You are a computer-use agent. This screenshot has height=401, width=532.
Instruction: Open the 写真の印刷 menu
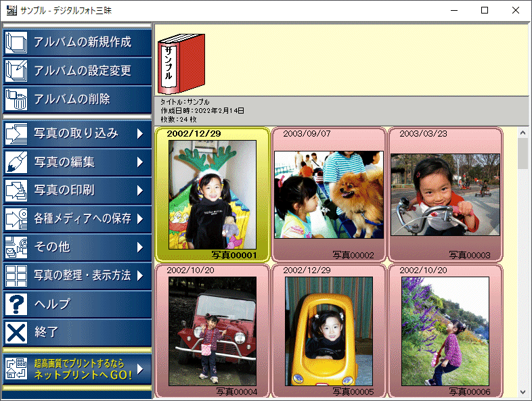coord(77,191)
